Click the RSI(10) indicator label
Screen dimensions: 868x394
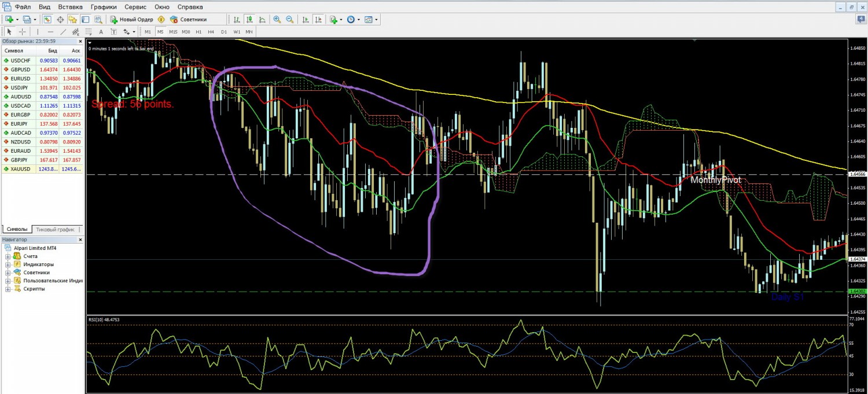click(104, 319)
